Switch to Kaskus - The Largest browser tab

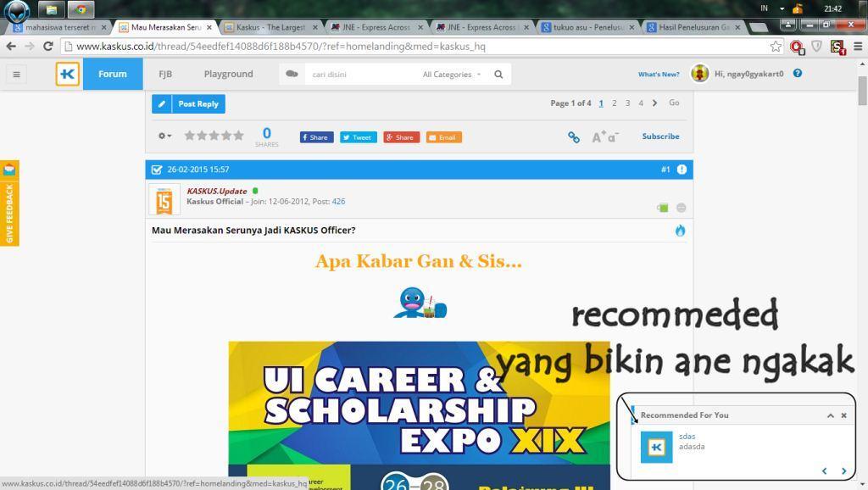click(270, 27)
